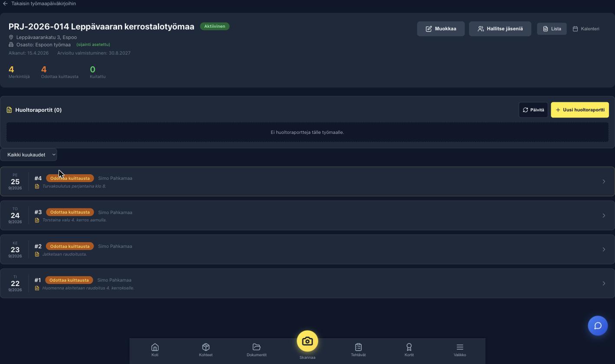This screenshot has height=364, width=615.
Task: Click Odottaa kuittausta badge on entry #2
Action: point(70,246)
